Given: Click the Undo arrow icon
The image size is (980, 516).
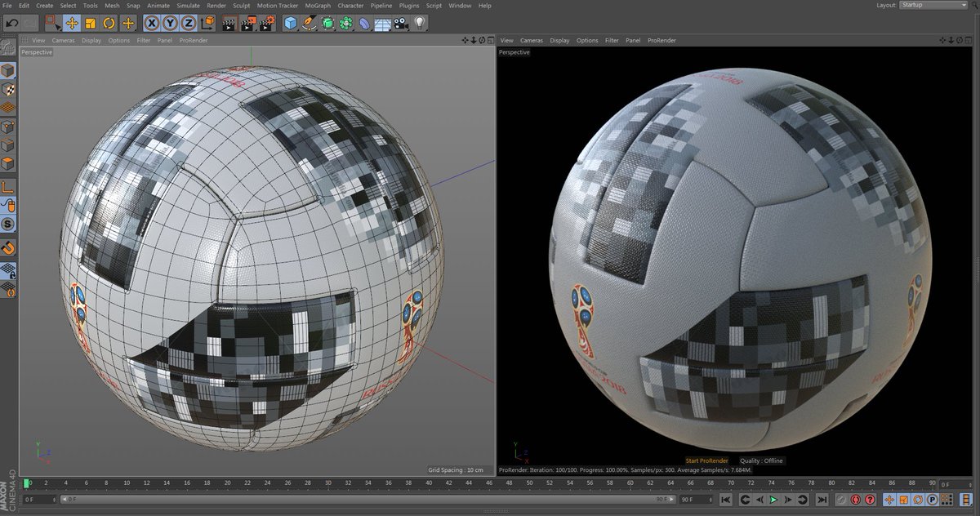Looking at the screenshot, I should click(11, 23).
